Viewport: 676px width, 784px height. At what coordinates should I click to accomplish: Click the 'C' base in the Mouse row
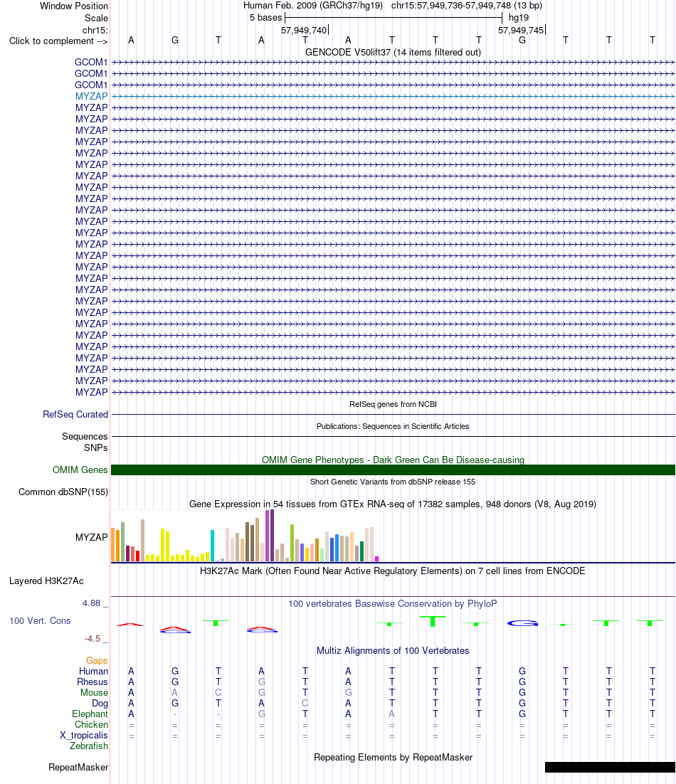[x=218, y=692]
